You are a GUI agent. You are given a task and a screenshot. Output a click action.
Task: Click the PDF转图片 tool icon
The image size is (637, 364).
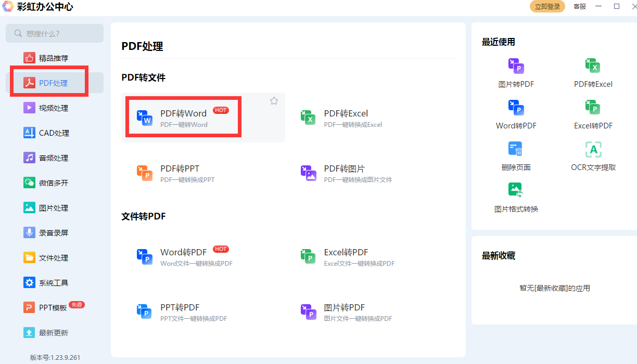pyautogui.click(x=309, y=173)
